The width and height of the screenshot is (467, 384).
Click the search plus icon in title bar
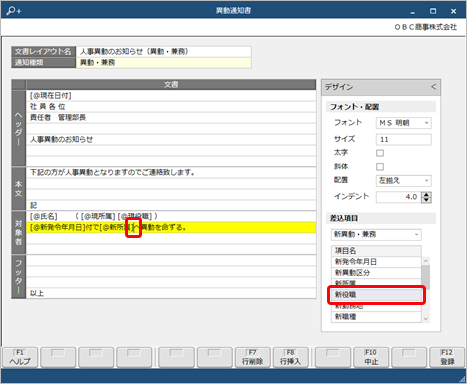[14, 11]
